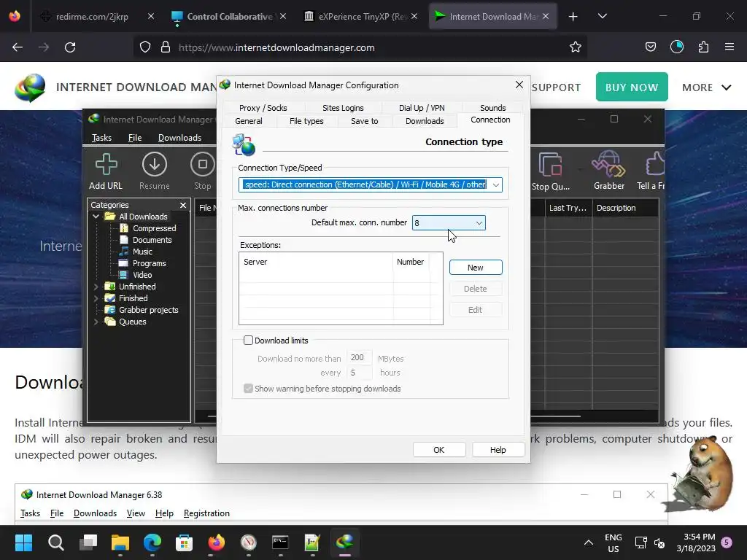Screen dimensions: 747x560
Task: Open the Downloads menu in the dark IDM window
Action: pyautogui.click(x=179, y=138)
